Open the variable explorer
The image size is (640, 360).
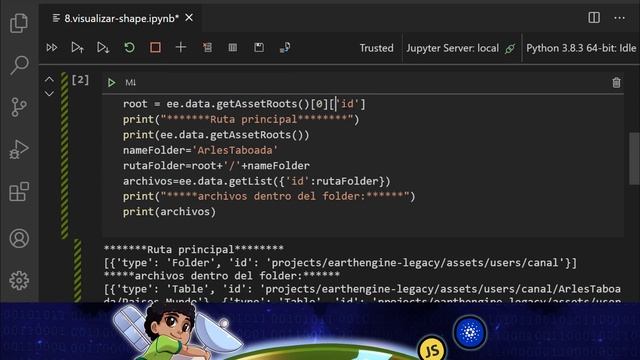click(233, 48)
